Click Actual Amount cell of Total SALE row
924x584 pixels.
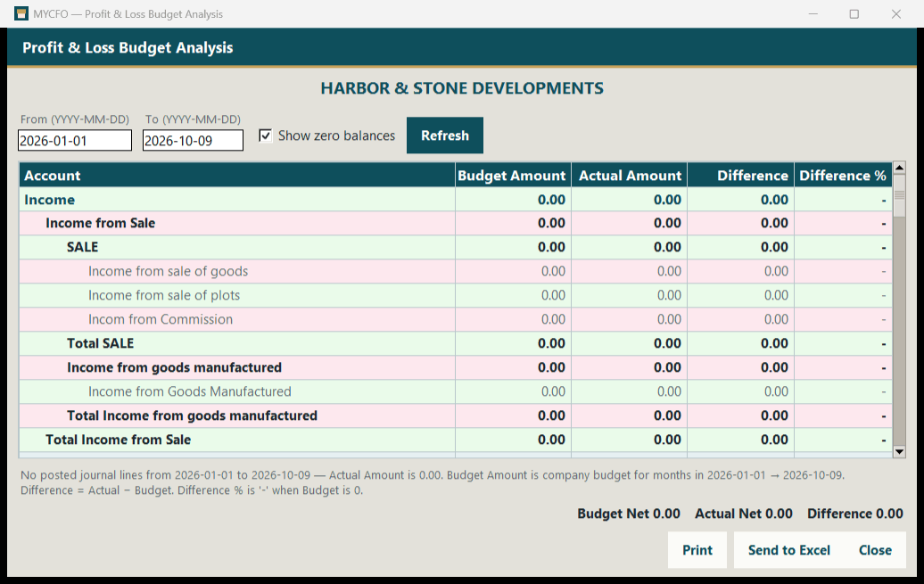(629, 343)
